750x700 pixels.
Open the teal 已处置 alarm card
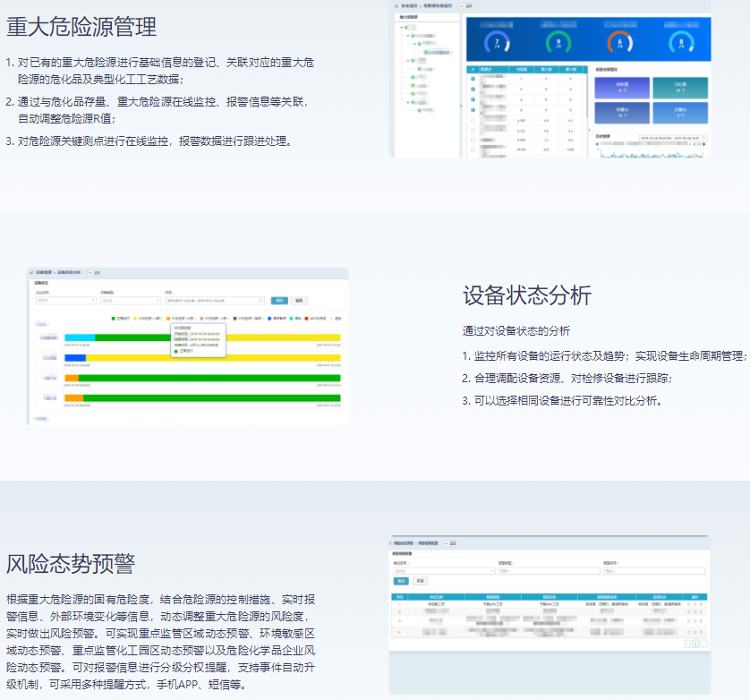[681, 88]
